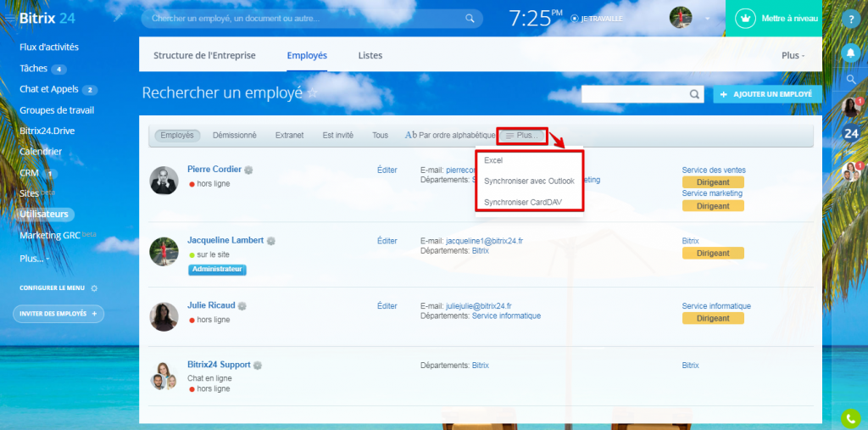Open Flux d'activités in sidebar
The image size is (868, 430).
[x=49, y=47]
